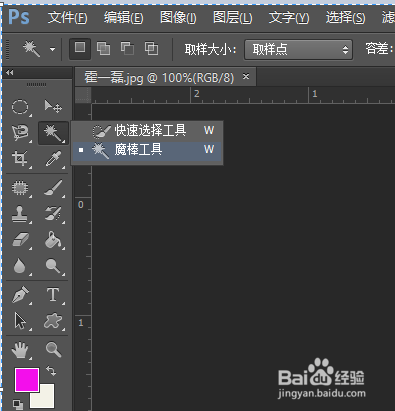
Task: Open the 取样大小 dropdown showing 取样点
Action: 298,50
